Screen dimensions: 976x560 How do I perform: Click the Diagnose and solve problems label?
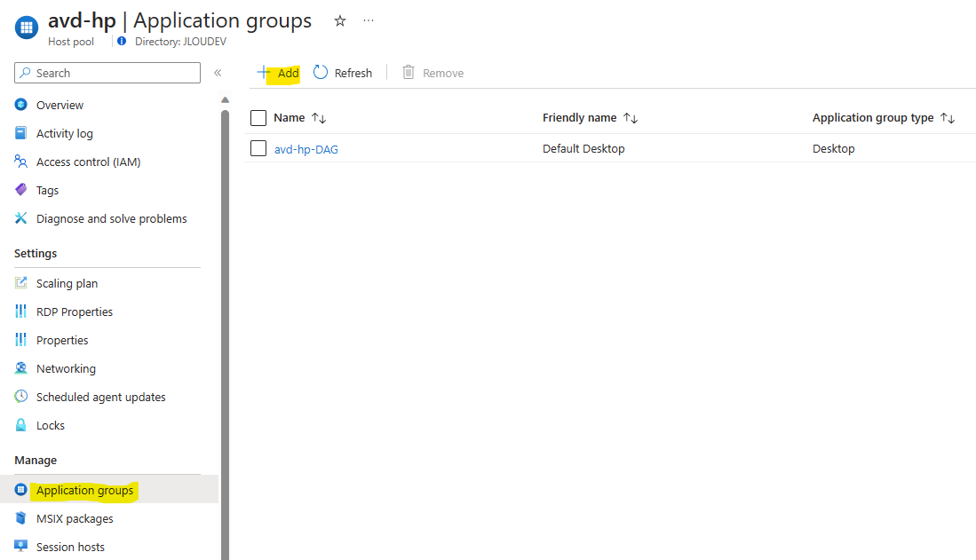(x=111, y=218)
